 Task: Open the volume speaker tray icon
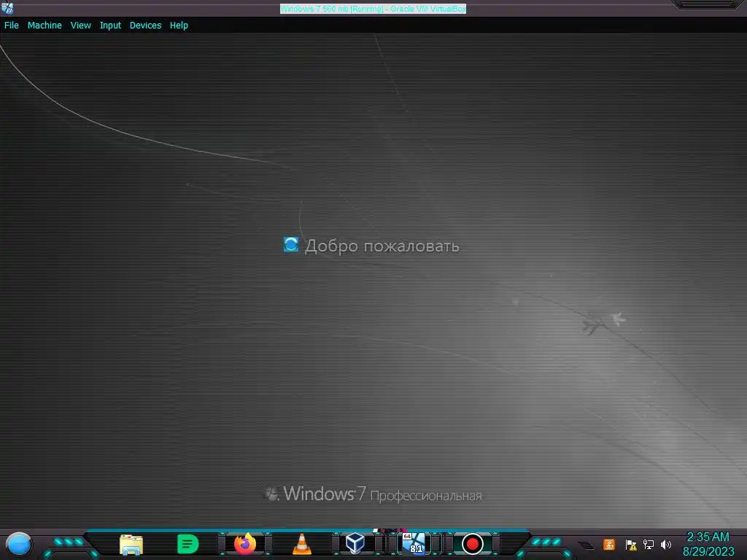pos(665,545)
